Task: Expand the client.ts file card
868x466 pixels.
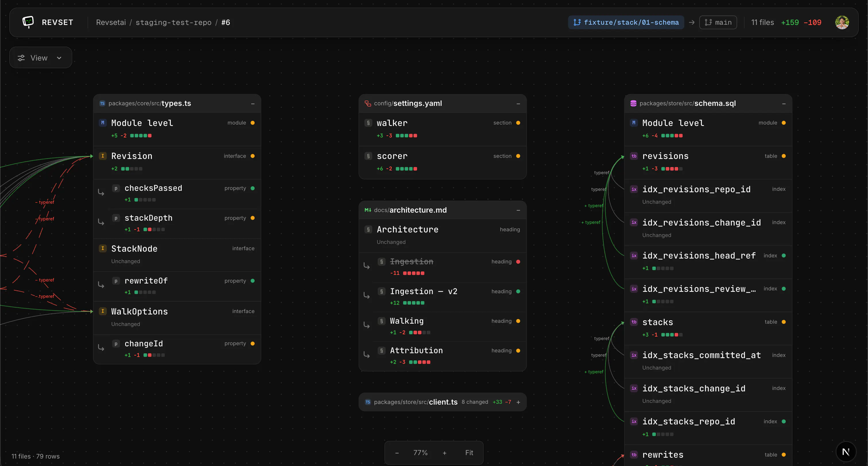Action: 518,402
